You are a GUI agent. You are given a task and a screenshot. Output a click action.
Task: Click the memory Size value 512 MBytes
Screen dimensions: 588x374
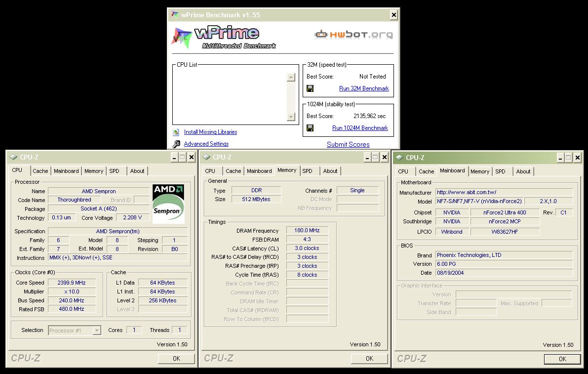point(256,199)
